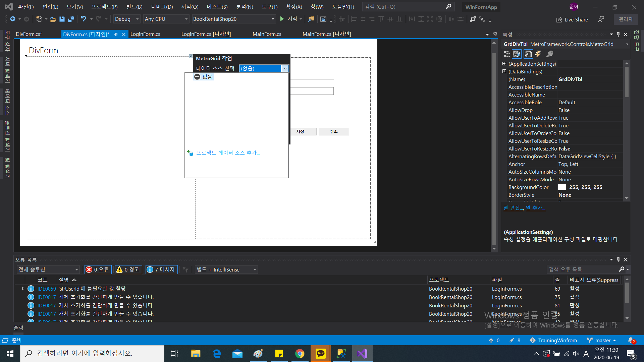Click the Save All toolbar icon
The image size is (644, 362).
coord(71,19)
